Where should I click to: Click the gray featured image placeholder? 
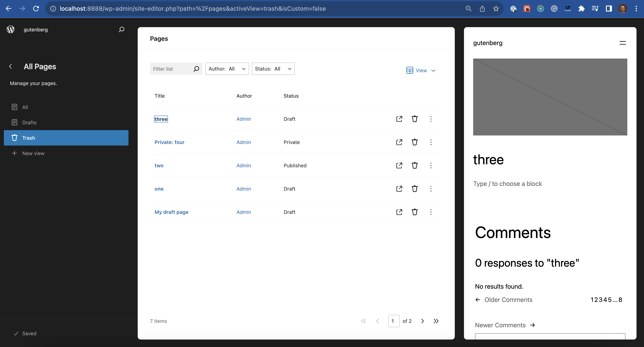pyautogui.click(x=550, y=97)
